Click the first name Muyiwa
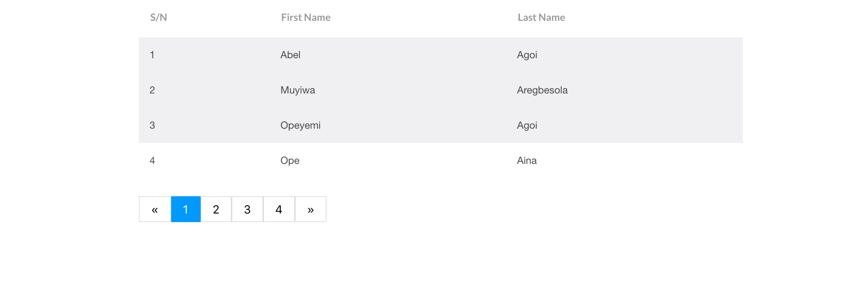 (x=298, y=90)
